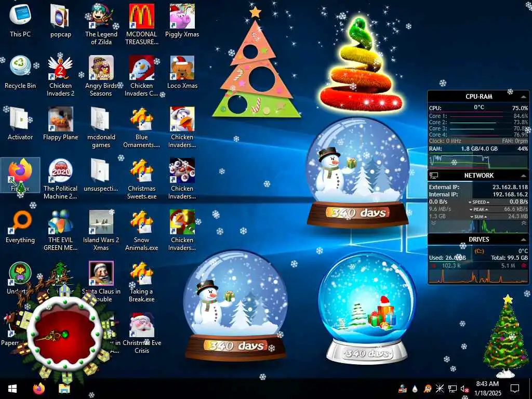Image resolution: width=532 pixels, height=399 pixels.
Task: Open the clock showing 8:43 AM
Action: [x=487, y=389]
